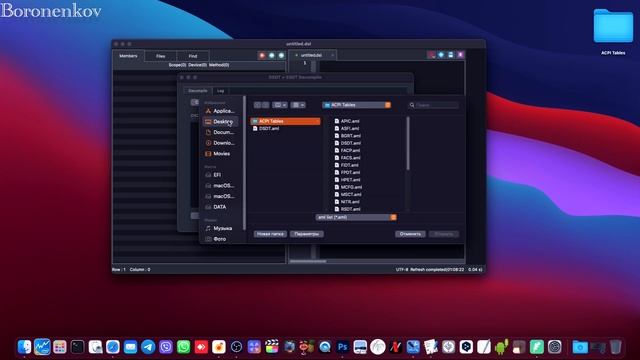Launch Terminal from the Dock

tap(78, 347)
